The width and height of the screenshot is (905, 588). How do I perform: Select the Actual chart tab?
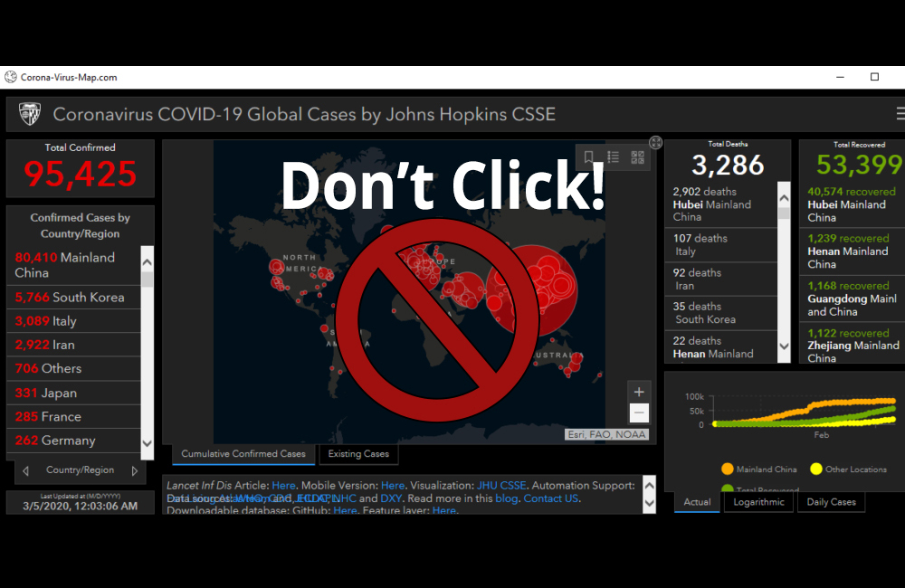tap(697, 502)
